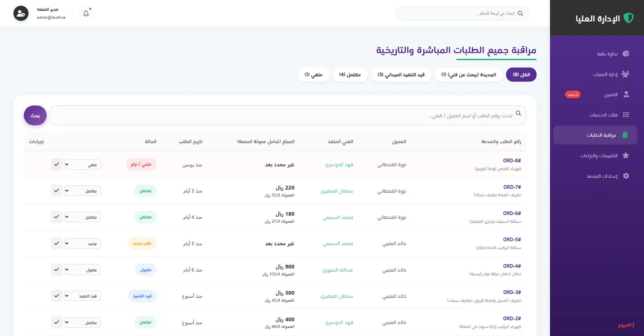
Task: Open the notifications bell
Action: click(x=86, y=13)
